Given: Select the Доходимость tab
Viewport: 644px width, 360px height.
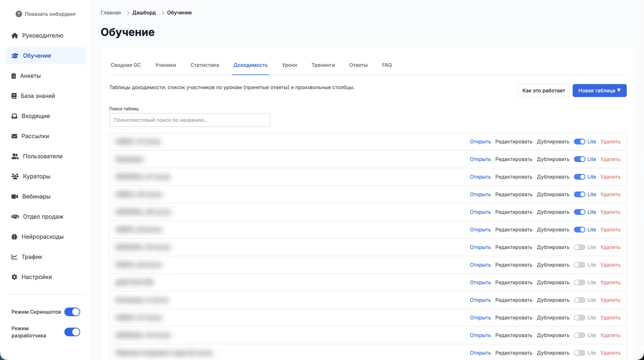Looking at the screenshot, I should pyautogui.click(x=250, y=65).
